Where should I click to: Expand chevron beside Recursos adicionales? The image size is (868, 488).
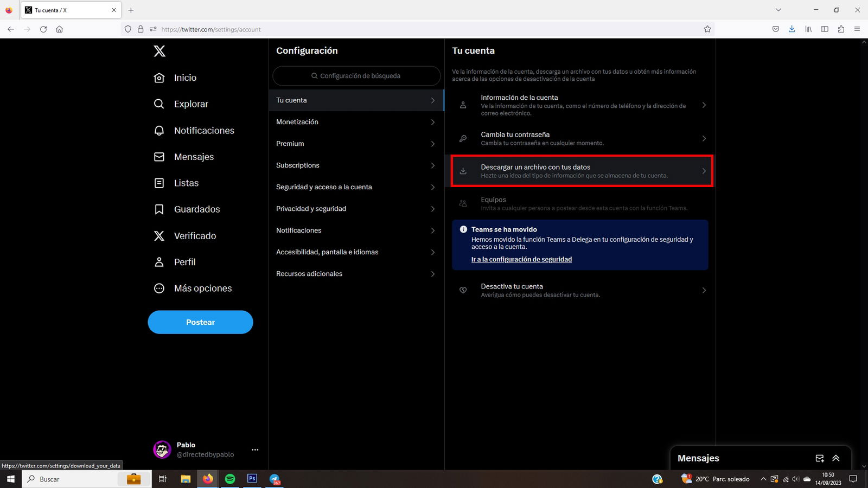[432, 274]
